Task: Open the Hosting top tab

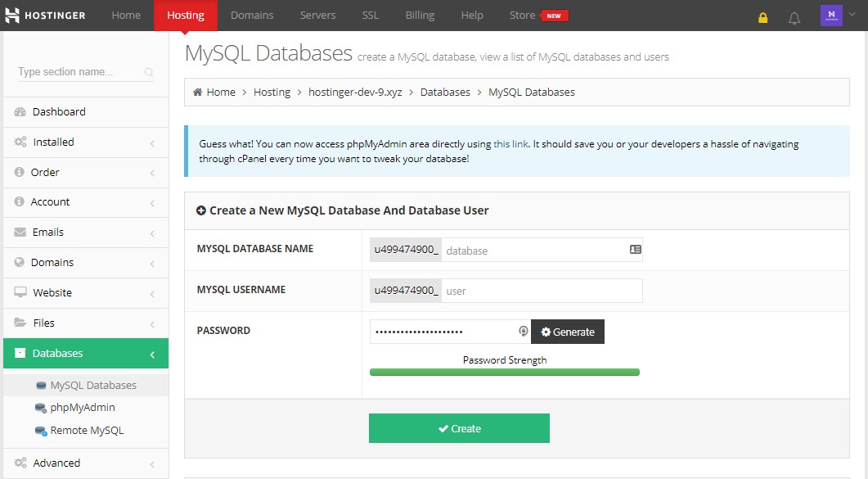Action: point(186,15)
